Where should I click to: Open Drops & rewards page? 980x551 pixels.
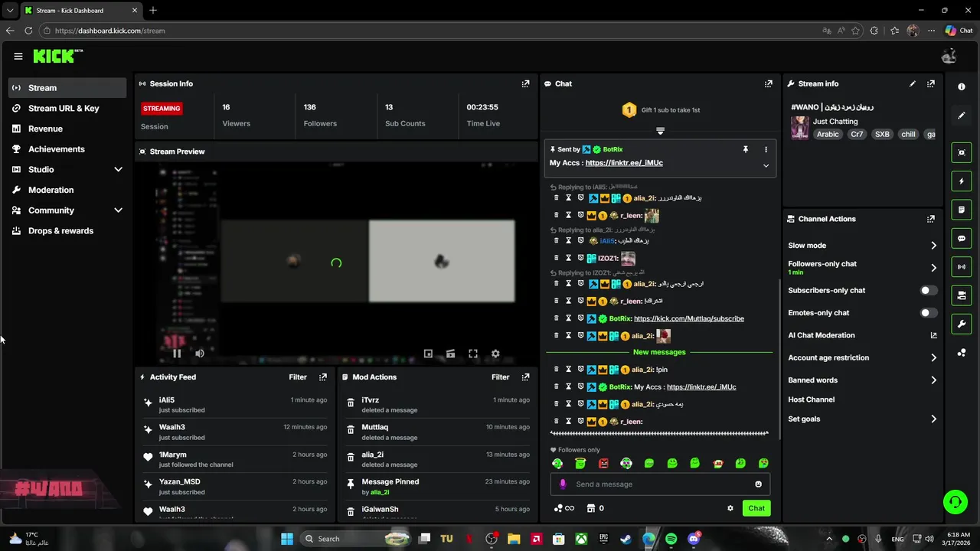67,230
